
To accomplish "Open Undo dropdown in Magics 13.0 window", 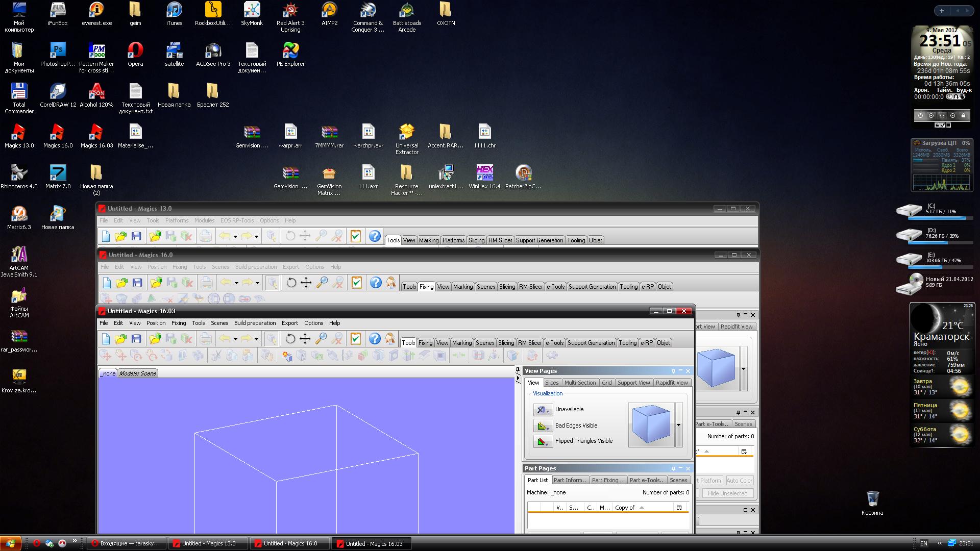I will (x=235, y=237).
